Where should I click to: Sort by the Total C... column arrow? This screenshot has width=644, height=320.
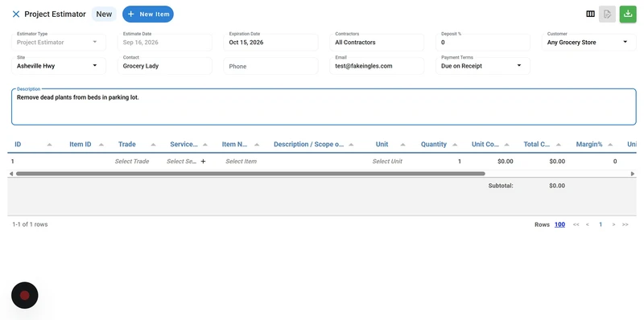click(x=559, y=145)
